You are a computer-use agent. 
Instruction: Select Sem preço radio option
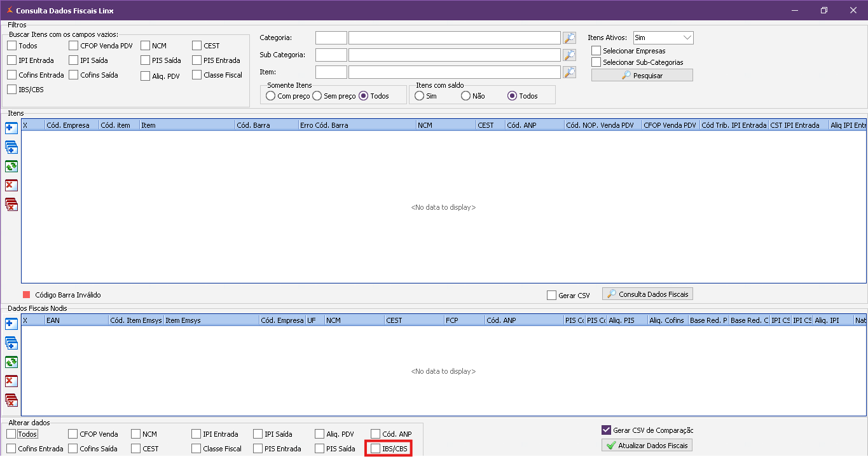[x=317, y=96]
